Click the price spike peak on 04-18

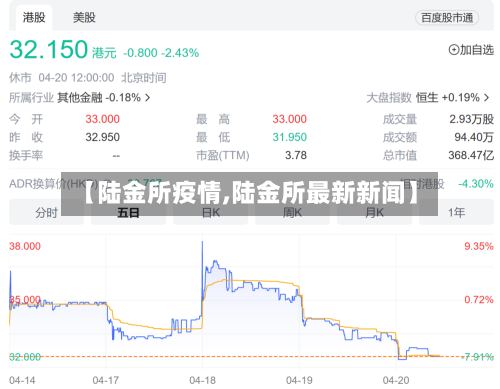click(x=202, y=242)
